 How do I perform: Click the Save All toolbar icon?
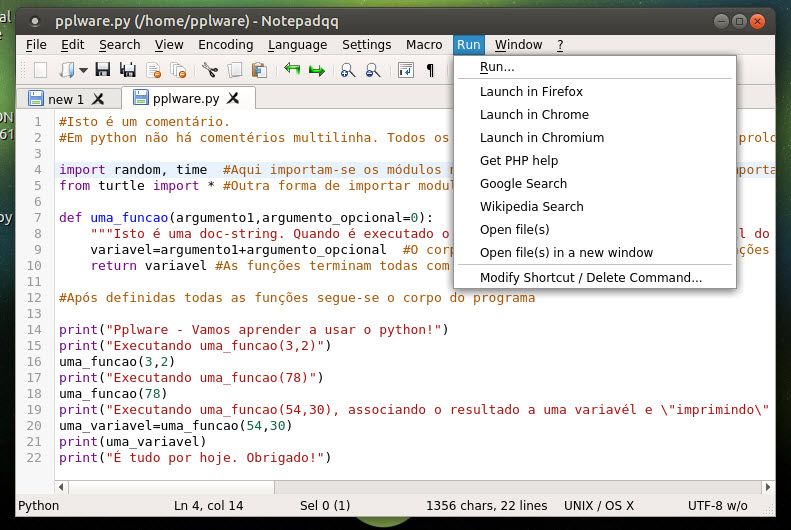128,70
